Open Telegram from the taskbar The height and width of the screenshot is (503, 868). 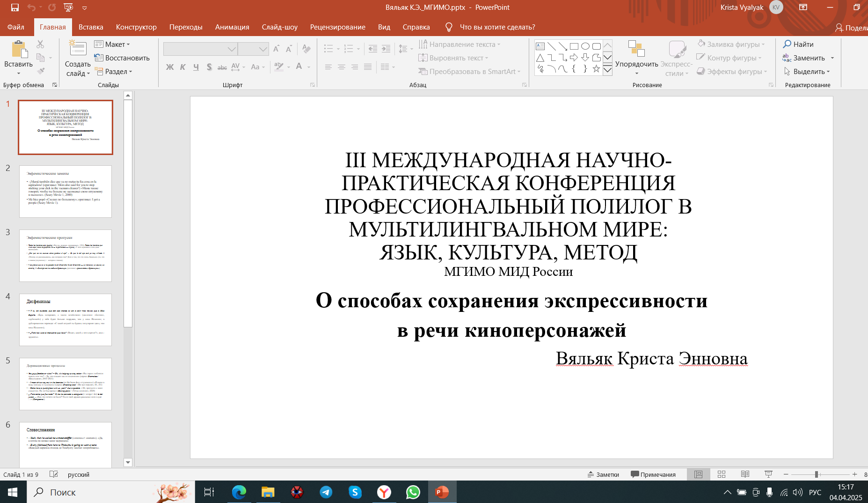coord(326,492)
